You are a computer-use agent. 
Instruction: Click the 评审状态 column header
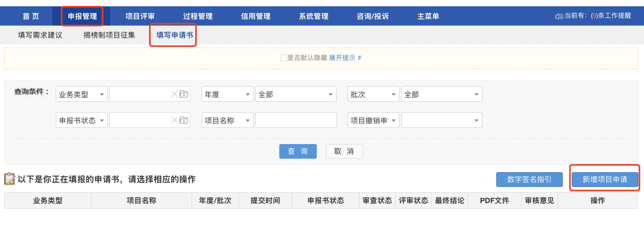[x=414, y=200]
